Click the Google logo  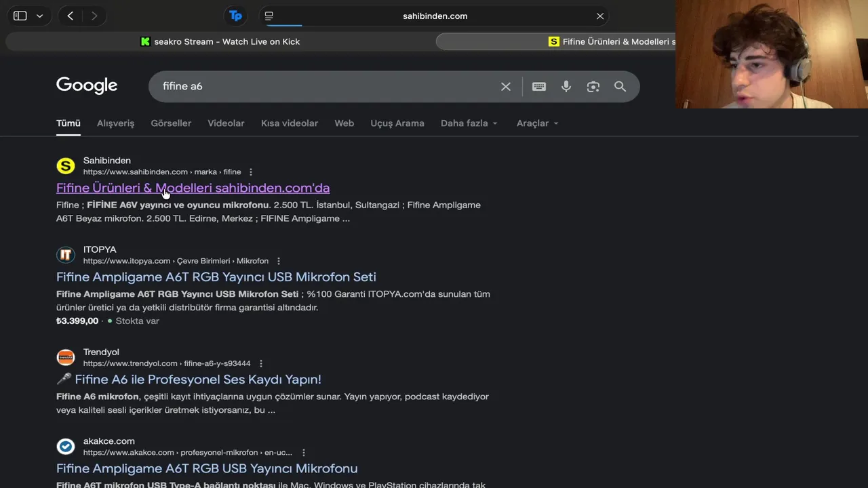(x=87, y=85)
